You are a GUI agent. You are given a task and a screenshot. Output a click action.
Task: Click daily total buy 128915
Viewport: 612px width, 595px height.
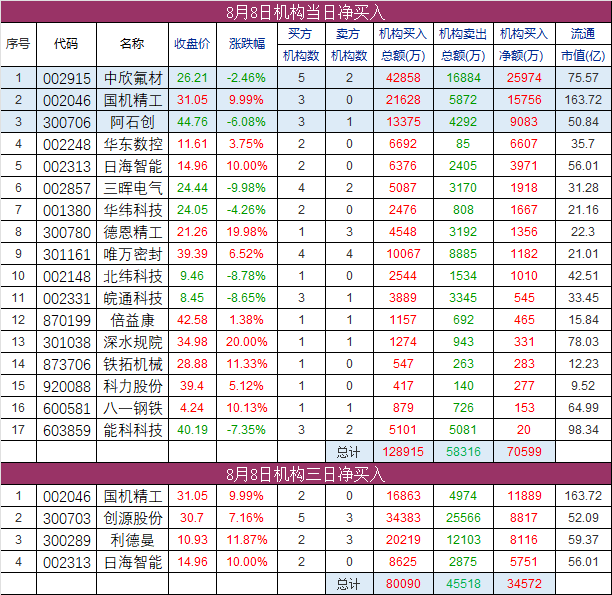point(403,452)
